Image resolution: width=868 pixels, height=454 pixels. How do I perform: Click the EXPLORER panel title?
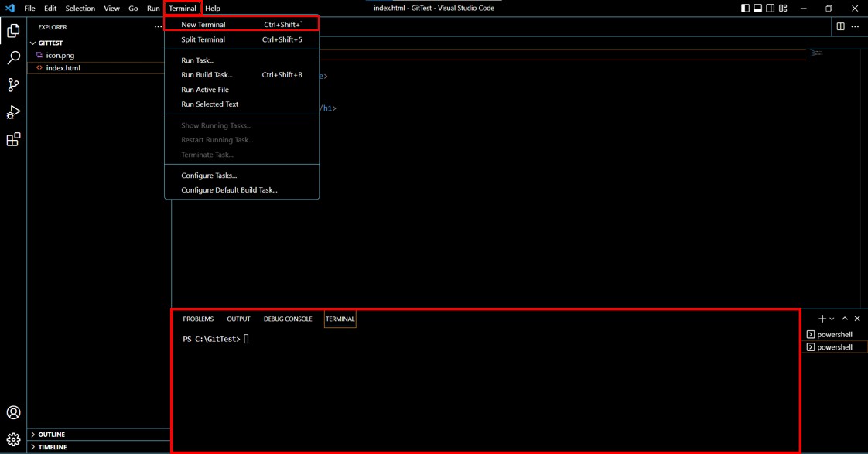pyautogui.click(x=53, y=27)
